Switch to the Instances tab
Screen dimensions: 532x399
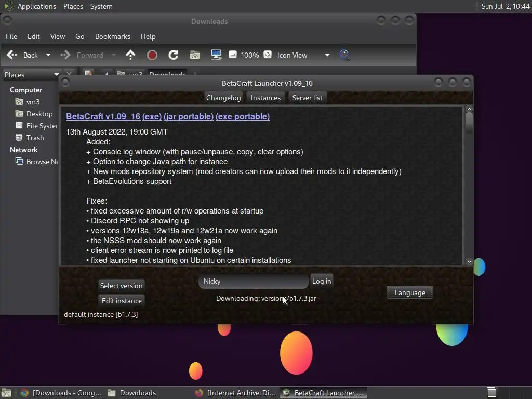pos(265,98)
